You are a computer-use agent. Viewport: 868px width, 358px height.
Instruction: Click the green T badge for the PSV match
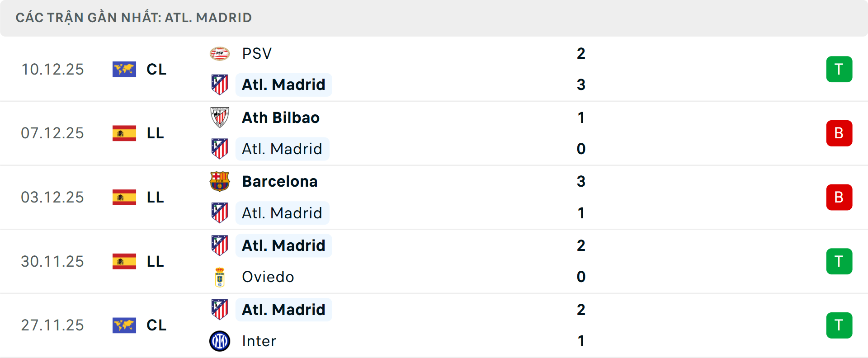coord(839,69)
